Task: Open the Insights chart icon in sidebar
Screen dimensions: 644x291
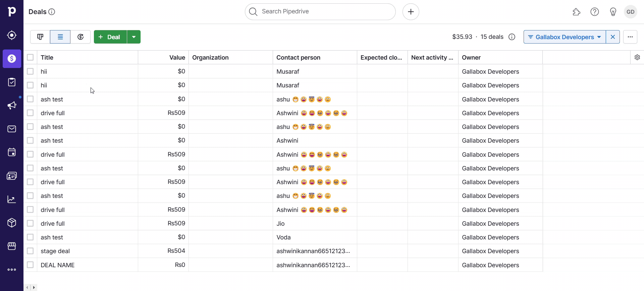Action: pyautogui.click(x=12, y=199)
